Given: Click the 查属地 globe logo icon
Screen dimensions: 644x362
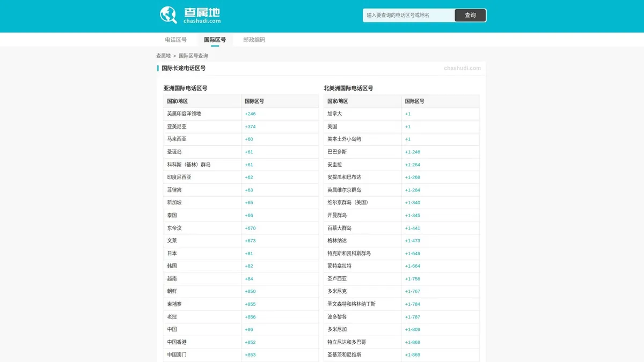Looking at the screenshot, I should [x=169, y=15].
